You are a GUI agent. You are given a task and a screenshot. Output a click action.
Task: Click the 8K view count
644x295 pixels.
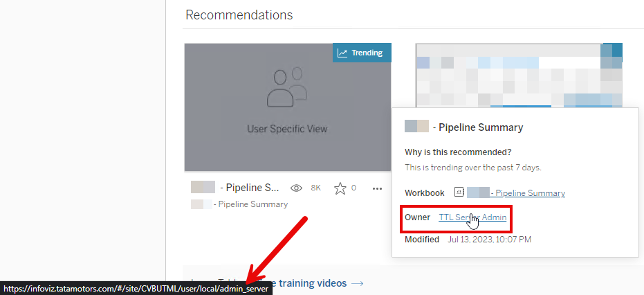[x=315, y=188]
